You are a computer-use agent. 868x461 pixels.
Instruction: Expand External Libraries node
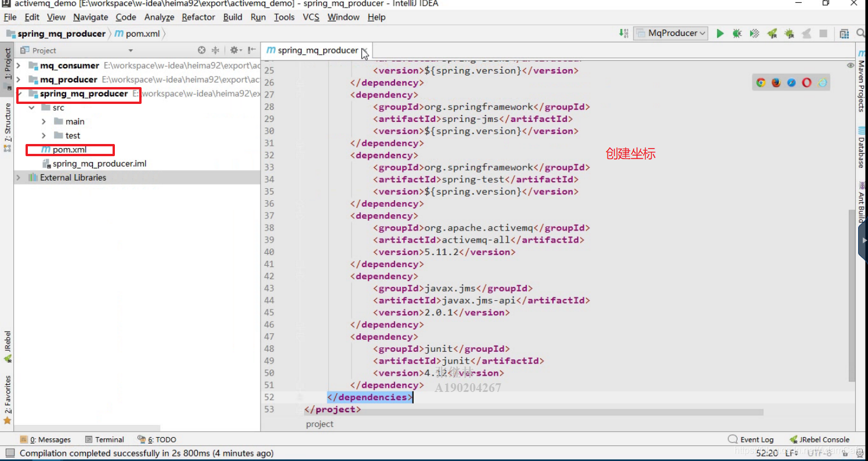click(19, 178)
